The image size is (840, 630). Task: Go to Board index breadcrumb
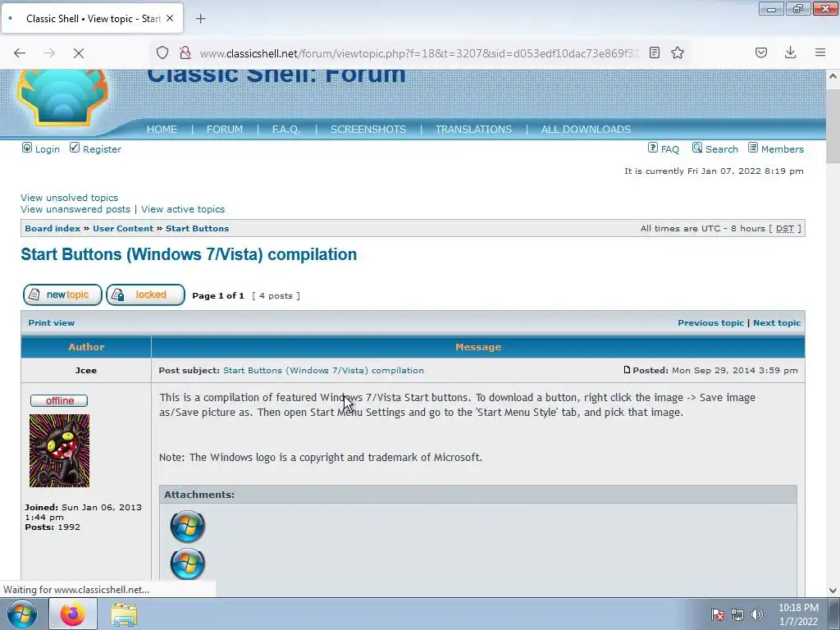click(x=52, y=228)
